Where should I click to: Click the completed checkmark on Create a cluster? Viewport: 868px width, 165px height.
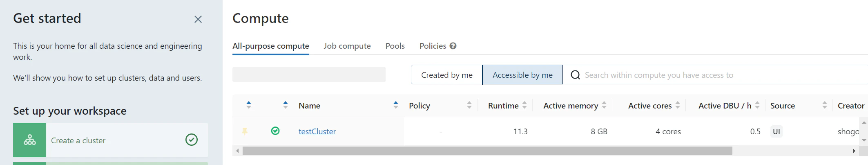(x=192, y=140)
